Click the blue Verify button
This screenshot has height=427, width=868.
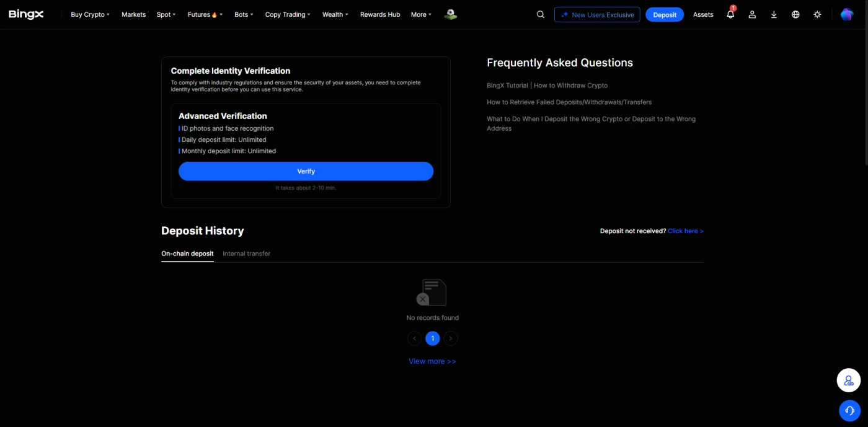[x=306, y=171]
